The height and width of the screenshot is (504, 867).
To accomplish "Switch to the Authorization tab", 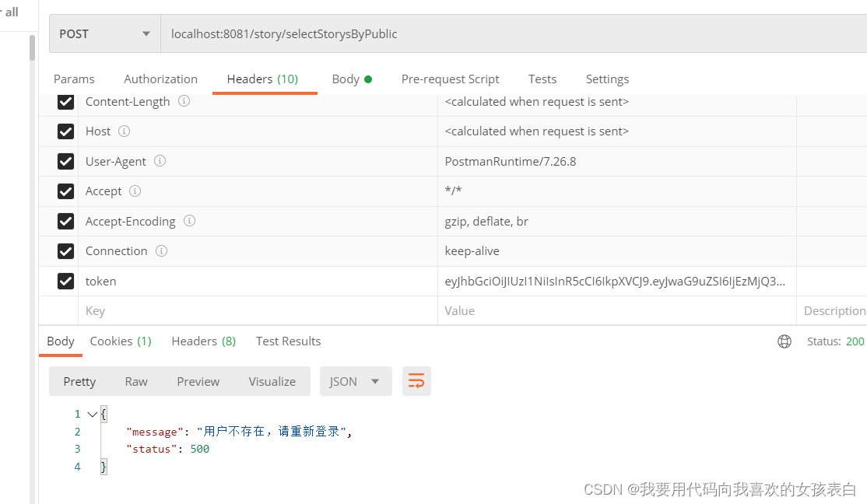I will click(160, 79).
